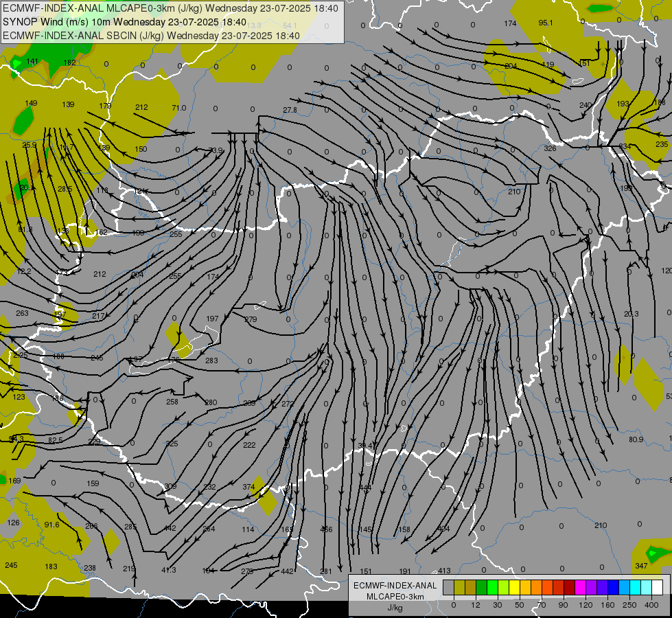672x618 pixels.
Task: Click the legend tick label 30
Action: click(x=498, y=605)
